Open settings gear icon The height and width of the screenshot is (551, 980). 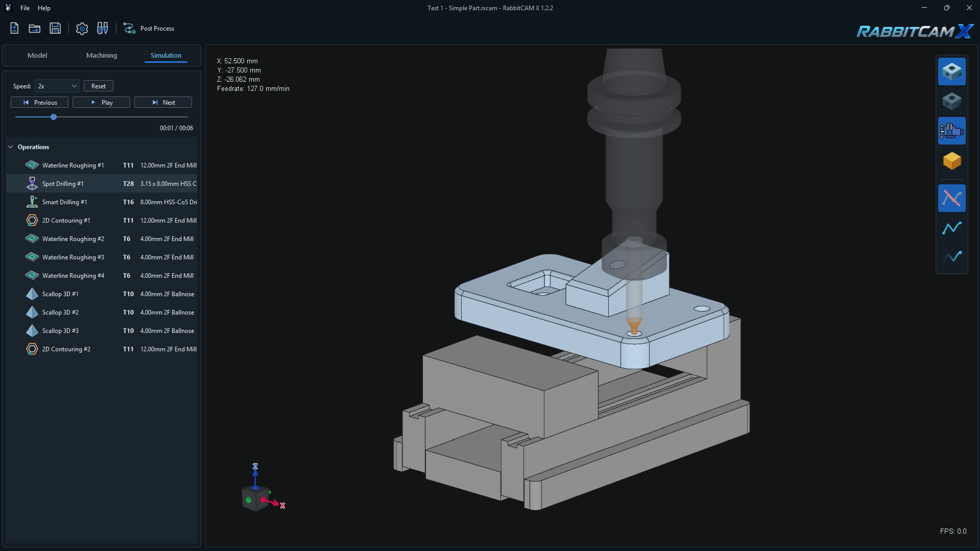pyautogui.click(x=82, y=28)
